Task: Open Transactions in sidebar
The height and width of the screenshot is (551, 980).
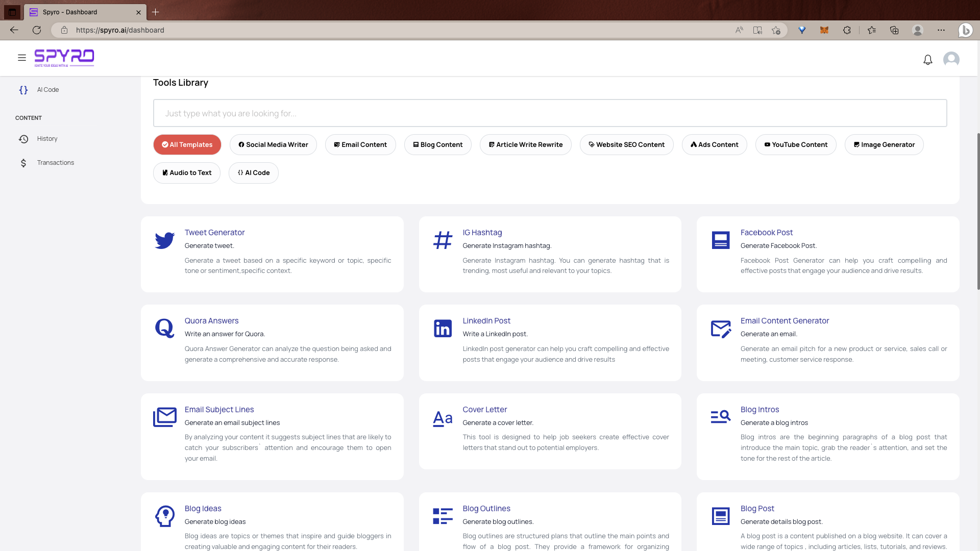Action: 56,163
